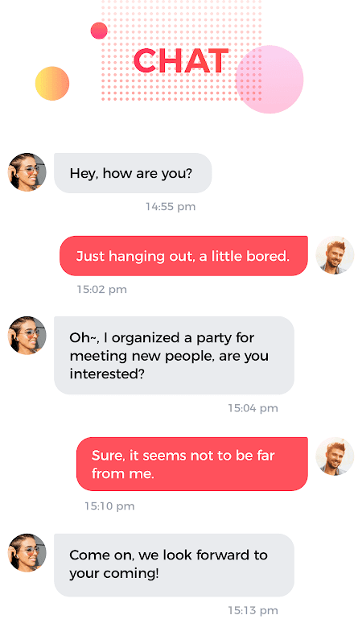This screenshot has height=644, width=362.
Task: Select the "Just hanging out, a little bored." bubble
Action: [183, 256]
